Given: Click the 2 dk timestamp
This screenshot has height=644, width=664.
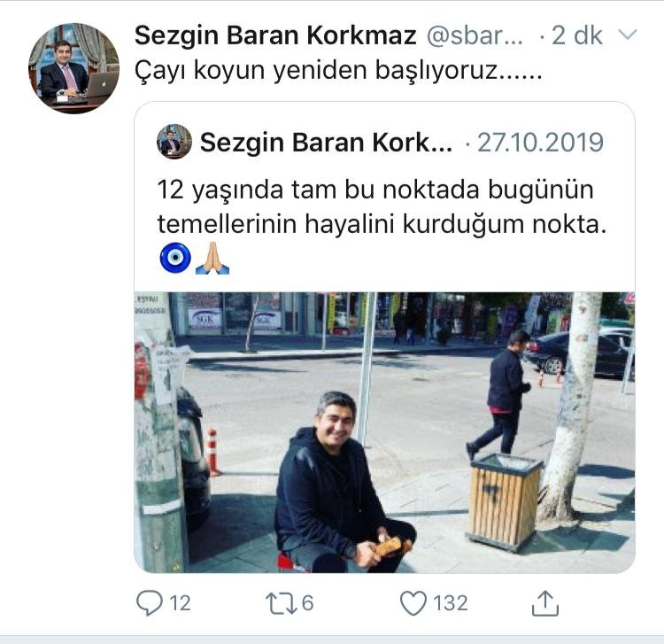Looking at the screenshot, I should point(576,35).
